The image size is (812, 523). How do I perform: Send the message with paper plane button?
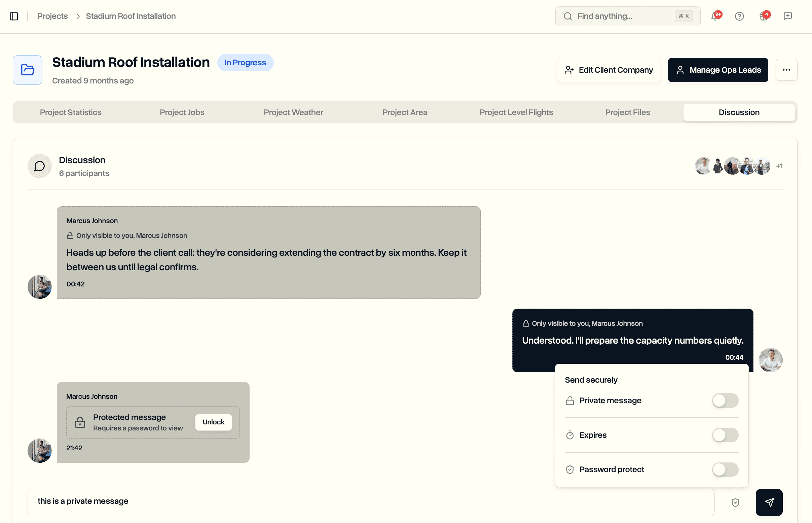tap(769, 502)
